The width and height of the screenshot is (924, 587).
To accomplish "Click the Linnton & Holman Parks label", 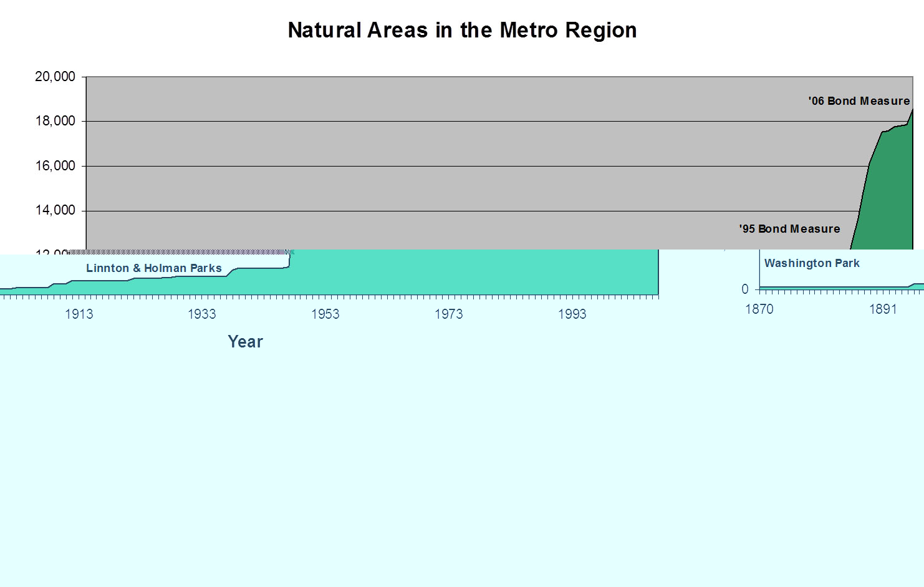I will pos(154,268).
